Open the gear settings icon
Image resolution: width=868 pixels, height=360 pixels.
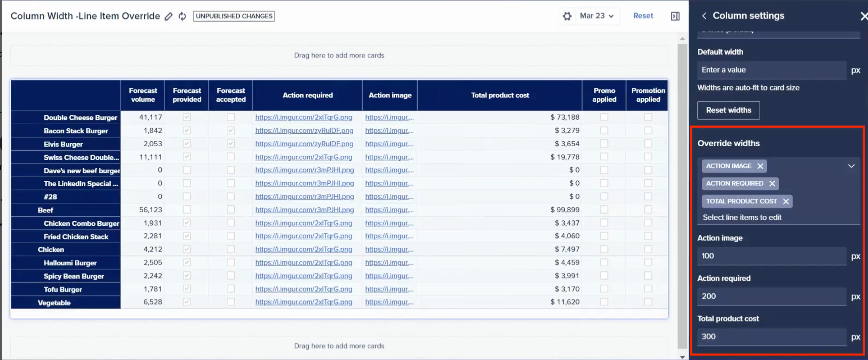[x=567, y=16]
